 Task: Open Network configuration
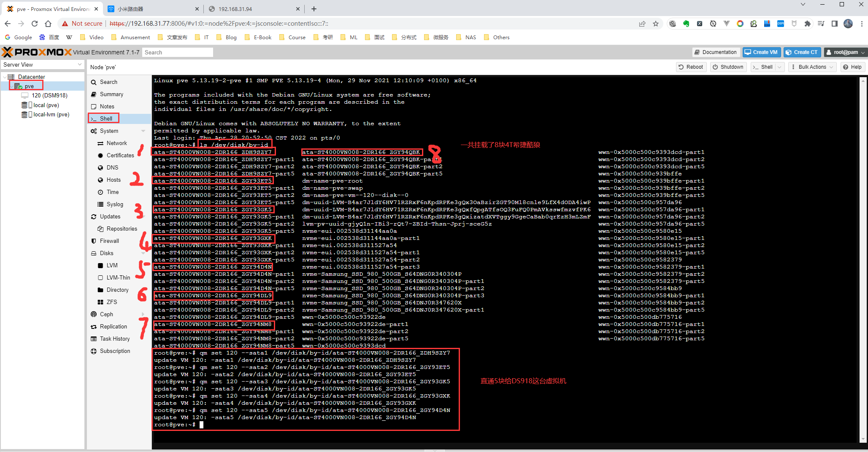(x=119, y=143)
